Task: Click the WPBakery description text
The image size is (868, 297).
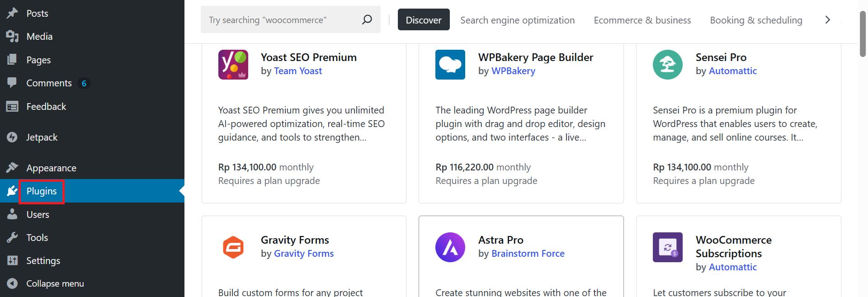Action: [x=520, y=124]
